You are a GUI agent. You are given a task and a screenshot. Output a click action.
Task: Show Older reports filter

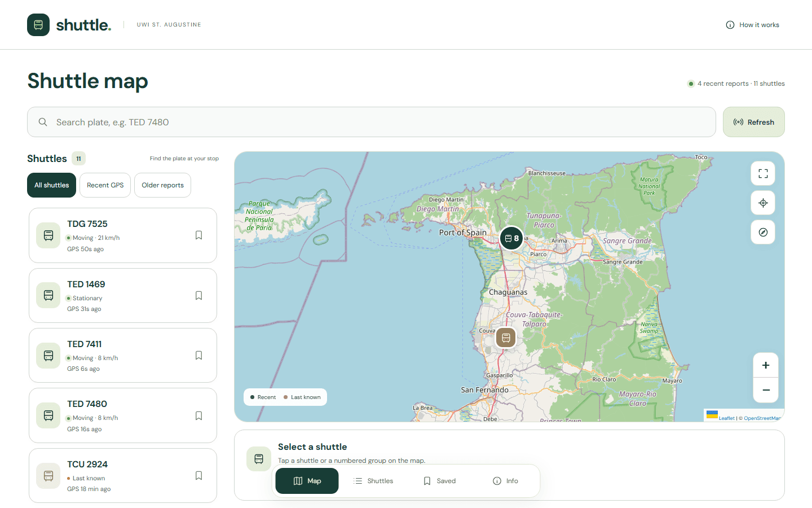click(x=162, y=185)
